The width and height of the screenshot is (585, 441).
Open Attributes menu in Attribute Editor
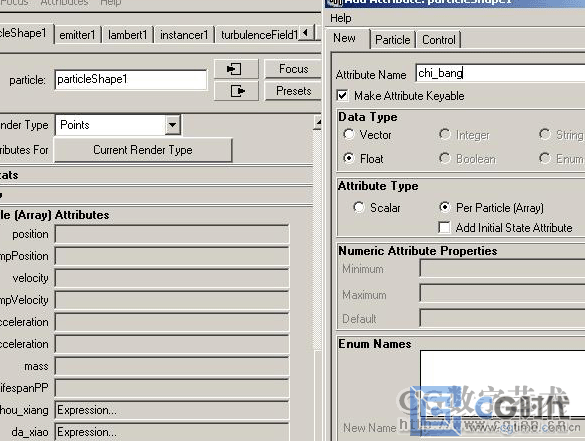(65, 2)
